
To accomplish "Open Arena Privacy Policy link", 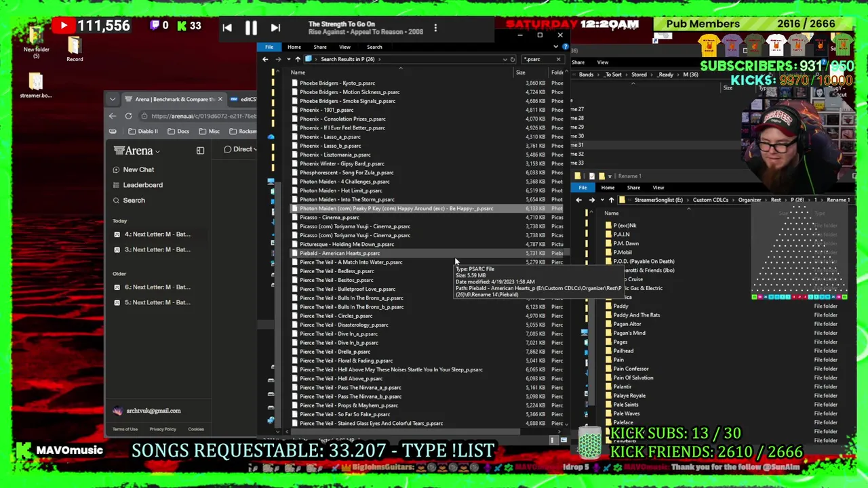I will (x=163, y=429).
